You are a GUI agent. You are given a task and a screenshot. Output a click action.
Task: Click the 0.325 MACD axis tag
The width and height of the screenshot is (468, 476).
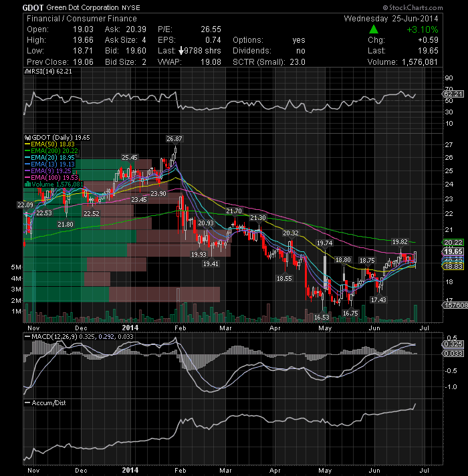[453, 344]
